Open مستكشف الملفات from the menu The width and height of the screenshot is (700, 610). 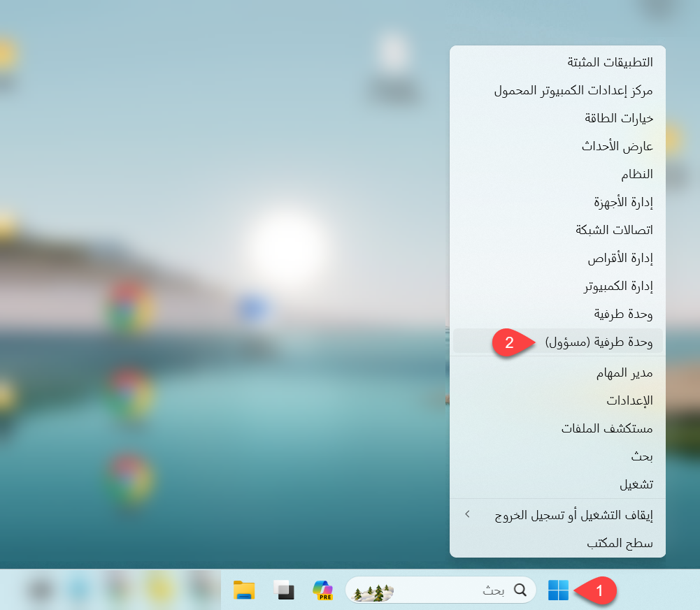[557, 428]
